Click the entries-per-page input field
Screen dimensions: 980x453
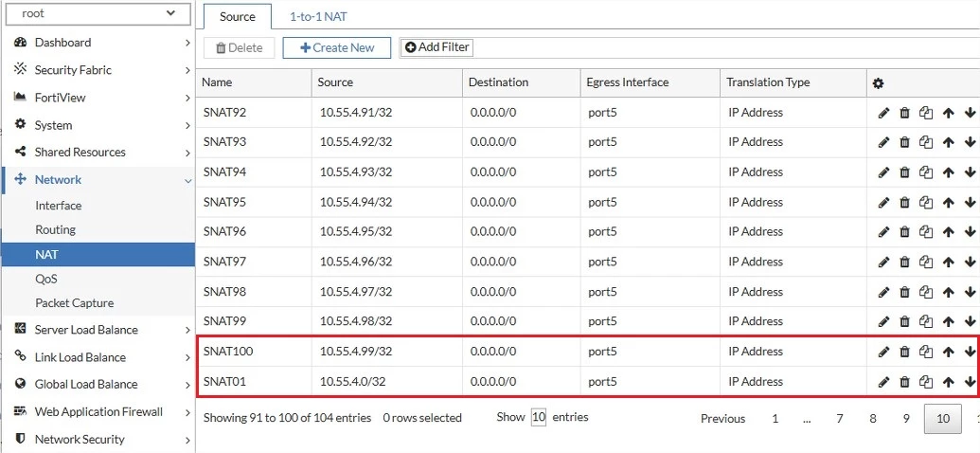[x=538, y=417]
